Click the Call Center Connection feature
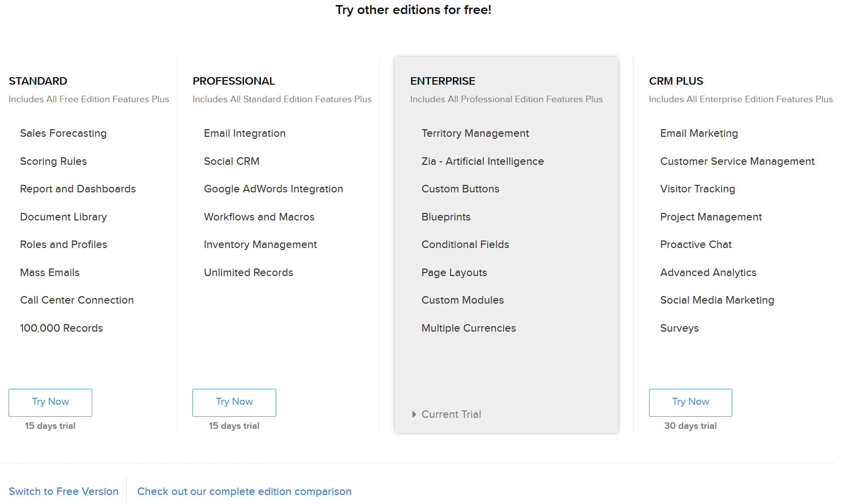 pyautogui.click(x=77, y=300)
